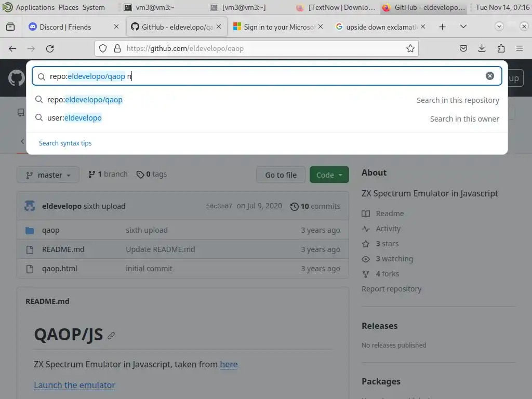The width and height of the screenshot is (532, 399).
Task: Open the System menu
Action: 94,7
